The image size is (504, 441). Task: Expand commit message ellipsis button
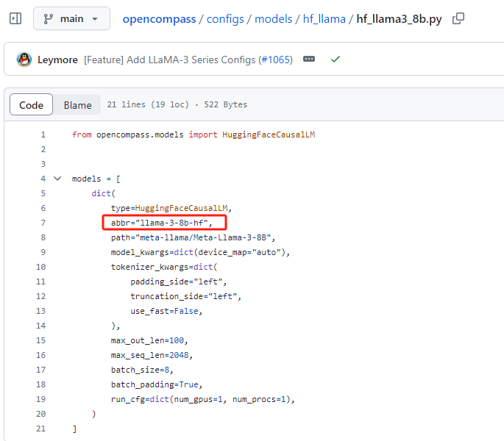coord(309,60)
